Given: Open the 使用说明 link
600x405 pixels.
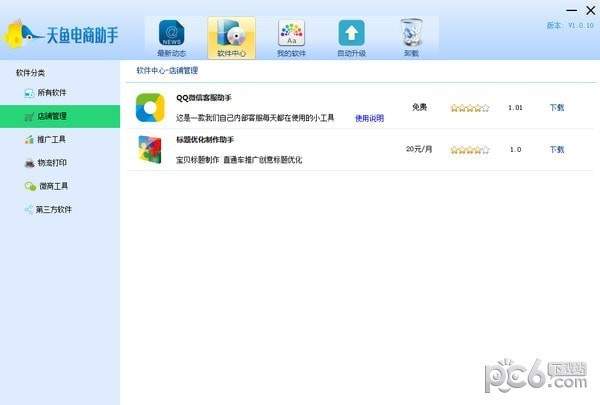Looking at the screenshot, I should (369, 118).
